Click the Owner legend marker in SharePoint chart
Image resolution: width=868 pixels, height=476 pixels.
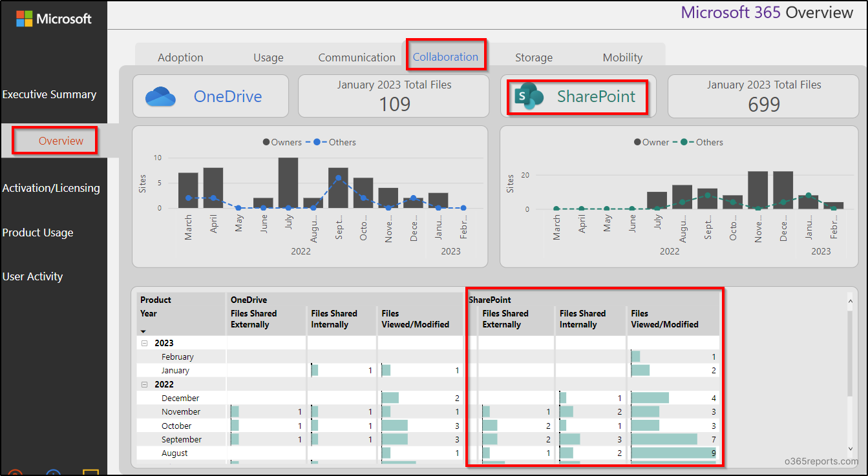(x=637, y=142)
